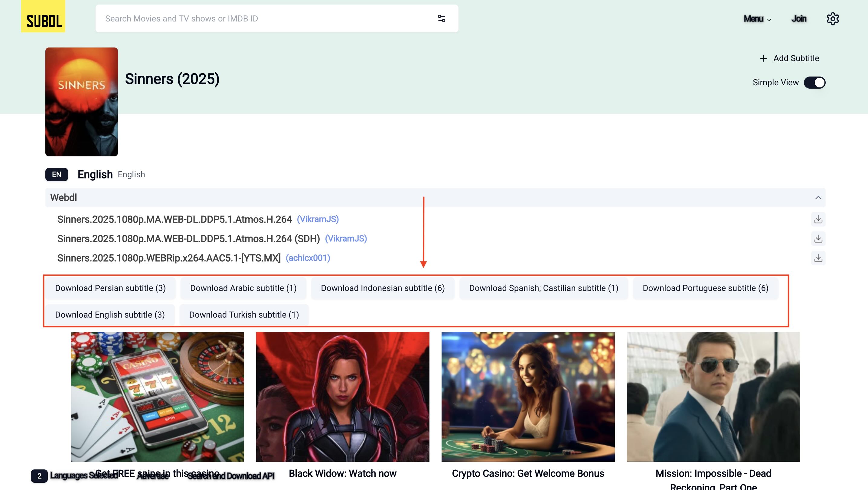Click Add Subtitle

(x=789, y=58)
